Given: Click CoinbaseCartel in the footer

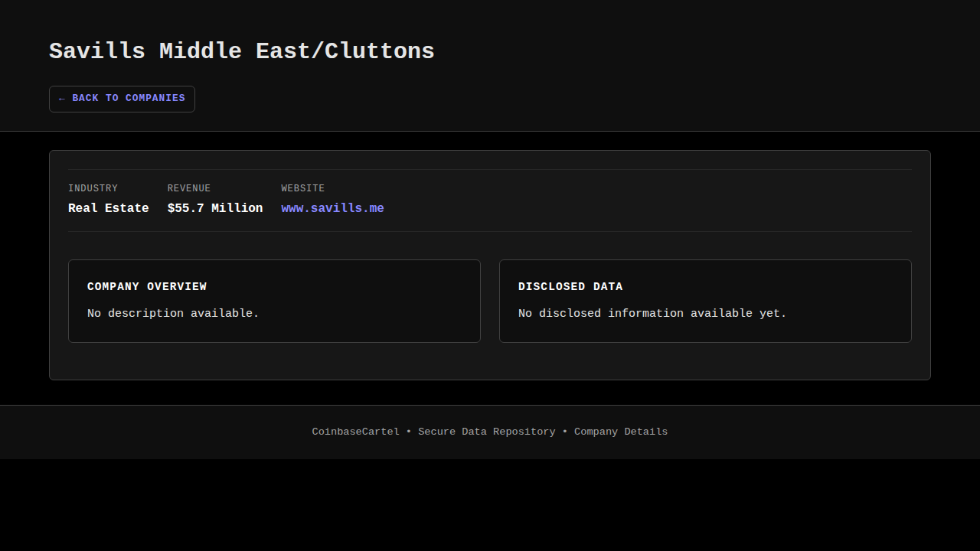Looking at the screenshot, I should (355, 432).
